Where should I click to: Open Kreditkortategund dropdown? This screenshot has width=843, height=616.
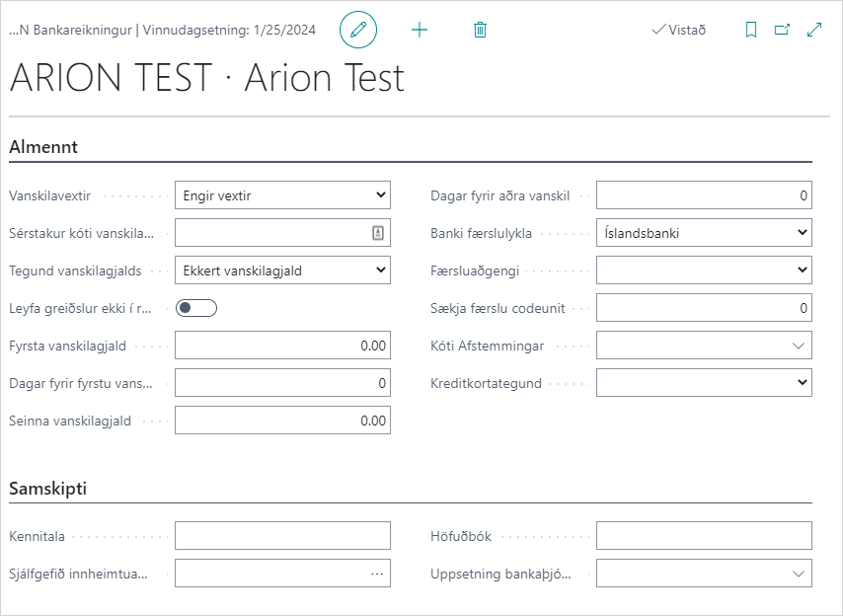(704, 383)
